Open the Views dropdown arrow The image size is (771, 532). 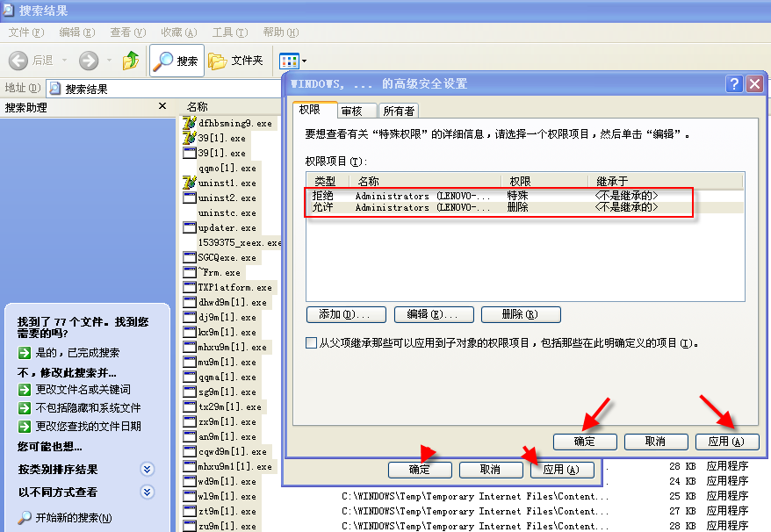(x=304, y=61)
